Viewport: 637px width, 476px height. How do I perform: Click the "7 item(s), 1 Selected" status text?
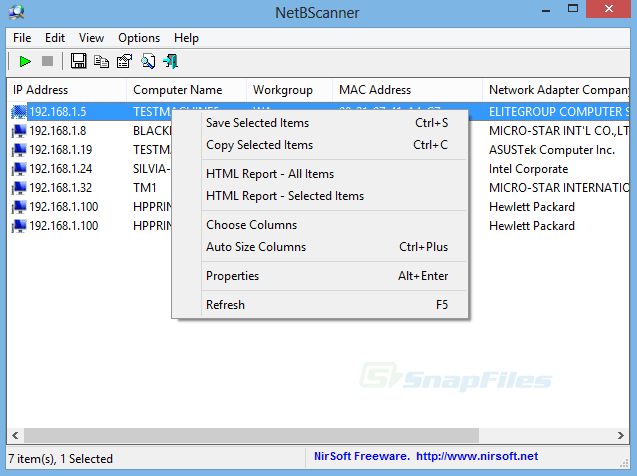pos(61,459)
